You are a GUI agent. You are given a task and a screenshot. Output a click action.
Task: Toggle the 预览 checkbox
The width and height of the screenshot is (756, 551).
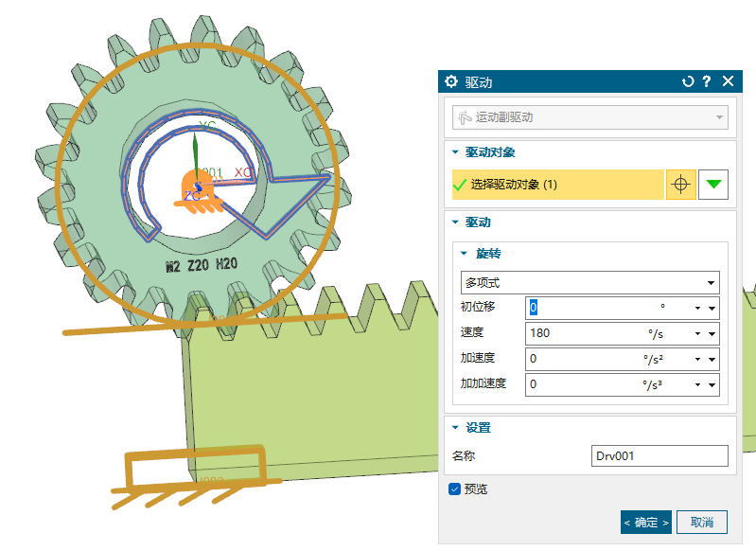tap(454, 489)
